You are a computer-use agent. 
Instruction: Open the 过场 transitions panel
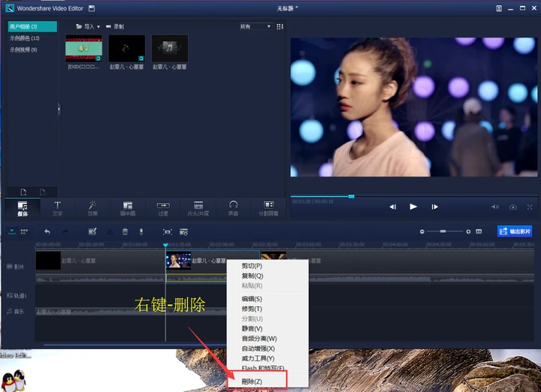[163, 208]
